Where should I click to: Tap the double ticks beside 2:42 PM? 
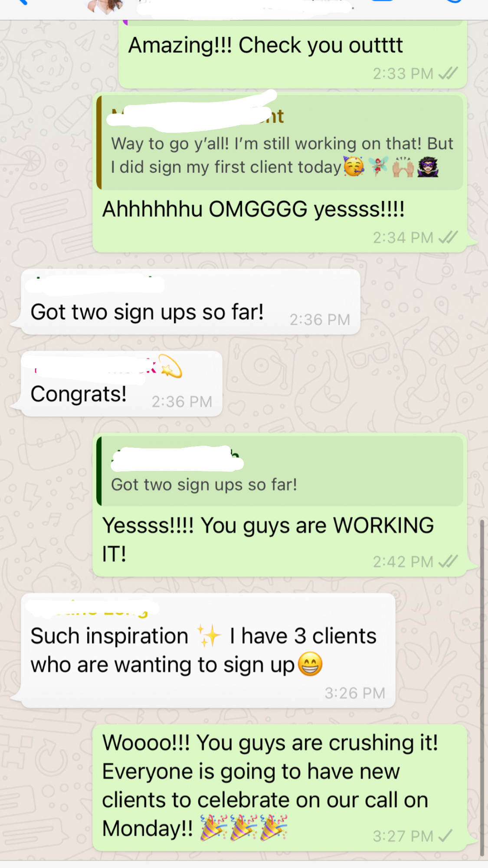[x=448, y=562]
